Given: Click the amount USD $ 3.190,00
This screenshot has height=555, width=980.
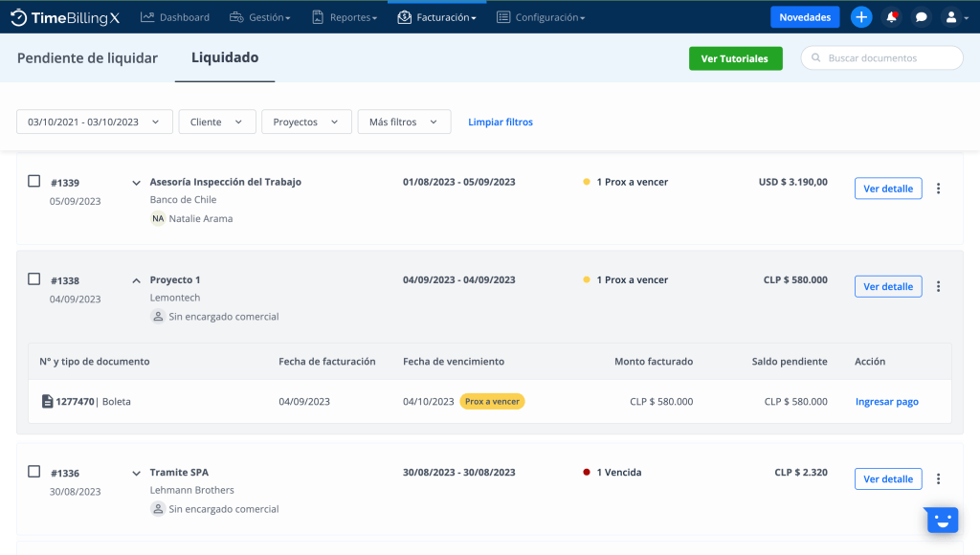Looking at the screenshot, I should coord(793,182).
